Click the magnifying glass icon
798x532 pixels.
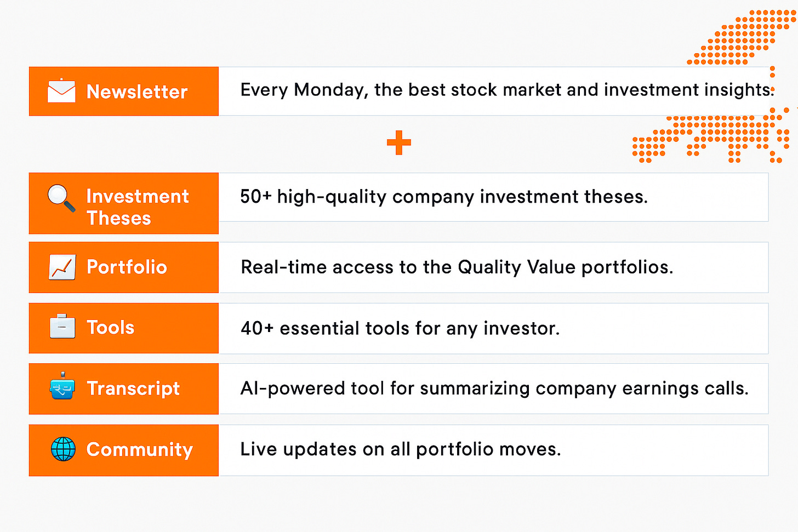(x=61, y=198)
